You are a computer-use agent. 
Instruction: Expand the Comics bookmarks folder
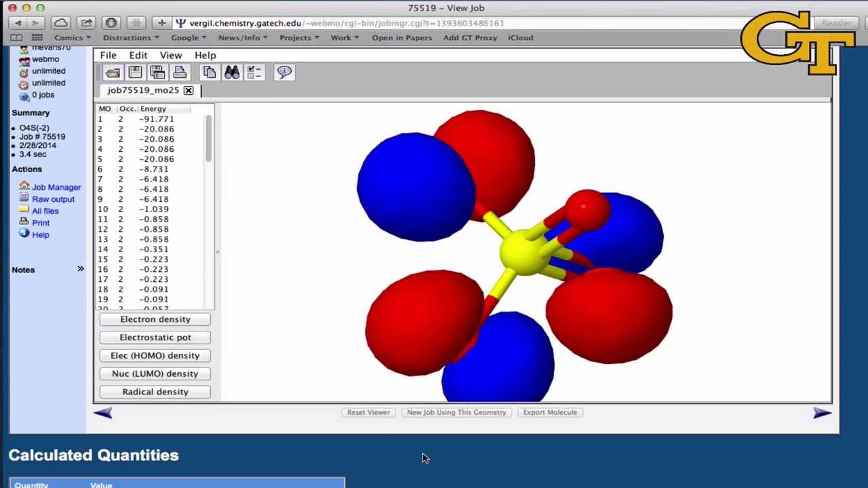point(73,38)
